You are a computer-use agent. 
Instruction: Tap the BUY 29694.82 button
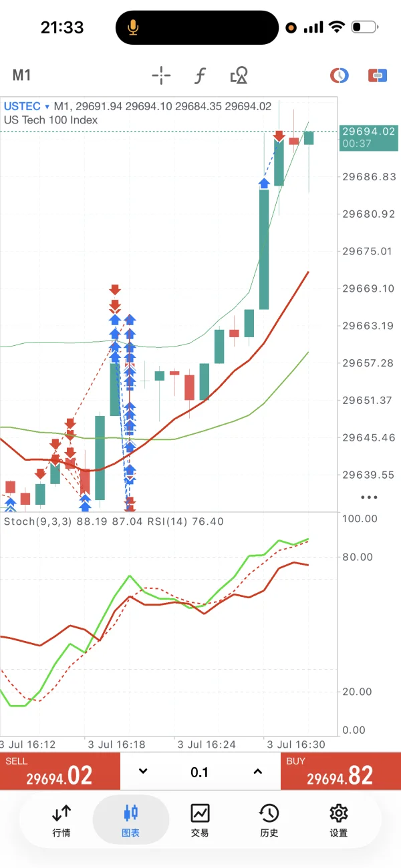(x=341, y=771)
